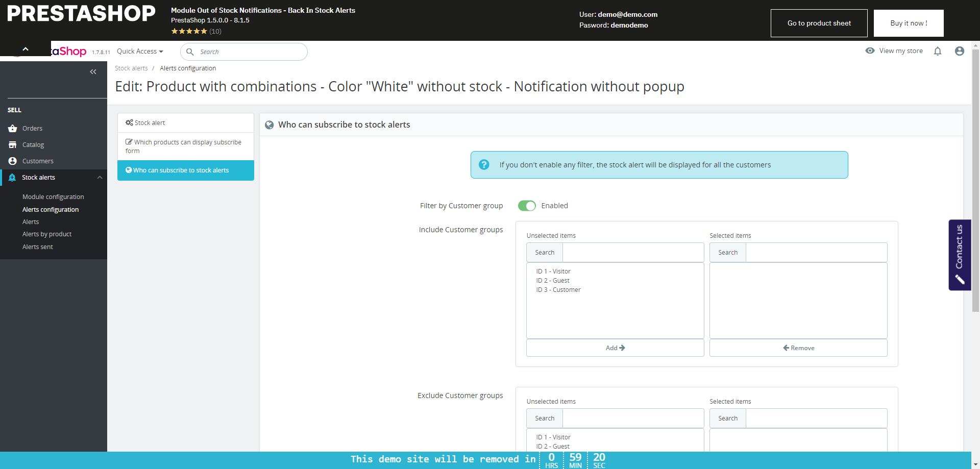980x469 pixels.
Task: Select ID 3 - Customer in Include groups
Action: click(558, 290)
